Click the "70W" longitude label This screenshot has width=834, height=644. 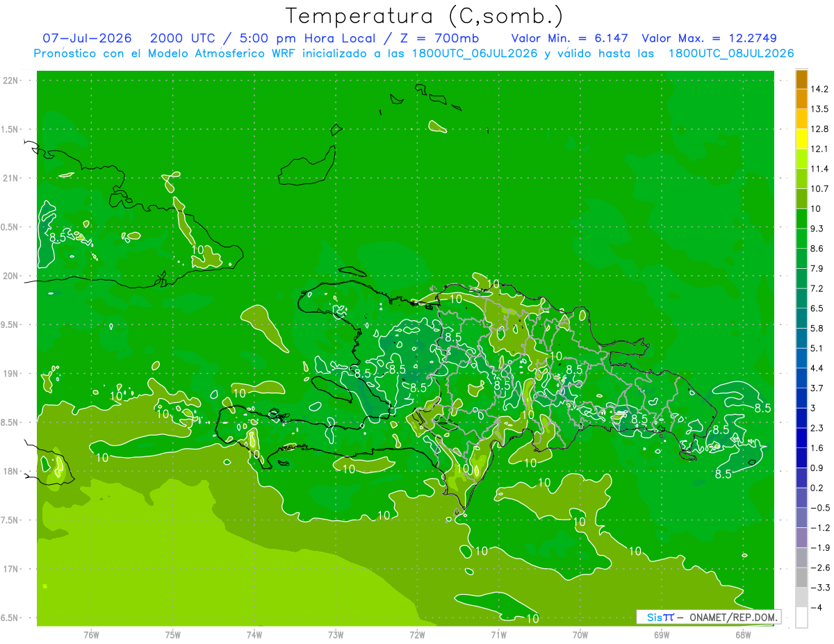580,634
